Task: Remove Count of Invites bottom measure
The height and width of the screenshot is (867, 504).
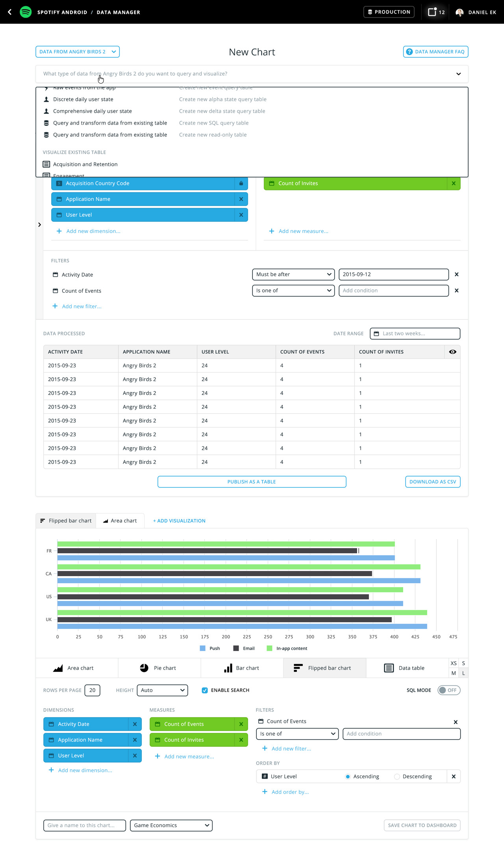Action: [241, 740]
